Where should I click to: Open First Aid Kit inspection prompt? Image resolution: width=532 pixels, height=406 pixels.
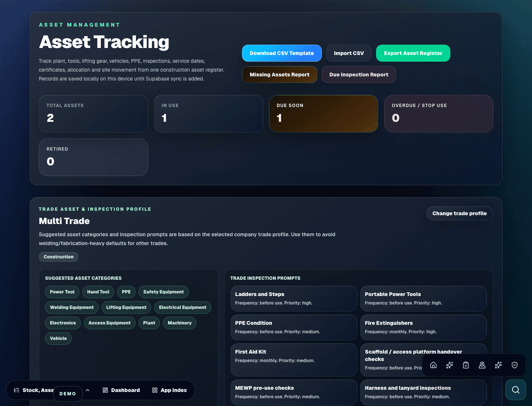click(x=294, y=360)
